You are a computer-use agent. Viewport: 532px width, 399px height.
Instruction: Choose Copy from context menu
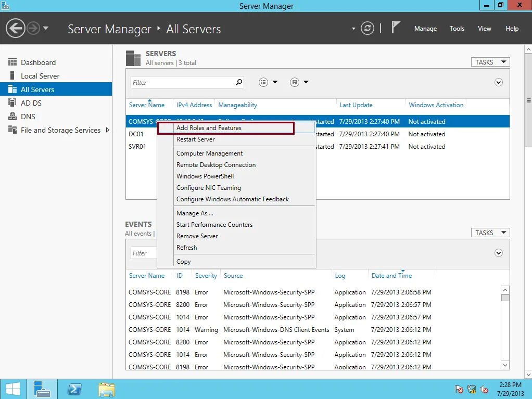point(236,262)
